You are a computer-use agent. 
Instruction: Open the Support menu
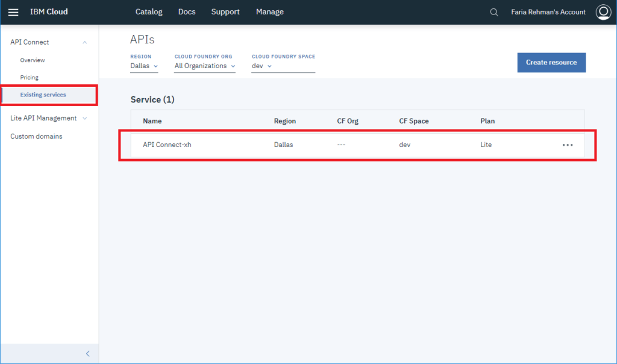click(225, 11)
